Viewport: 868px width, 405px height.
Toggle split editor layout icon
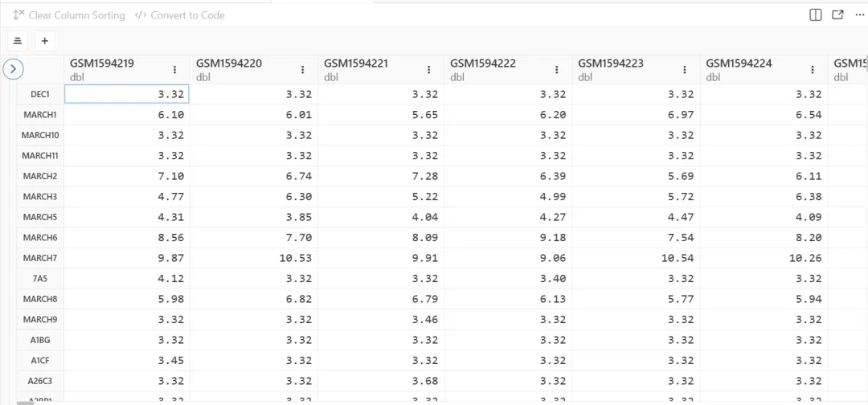(x=816, y=15)
